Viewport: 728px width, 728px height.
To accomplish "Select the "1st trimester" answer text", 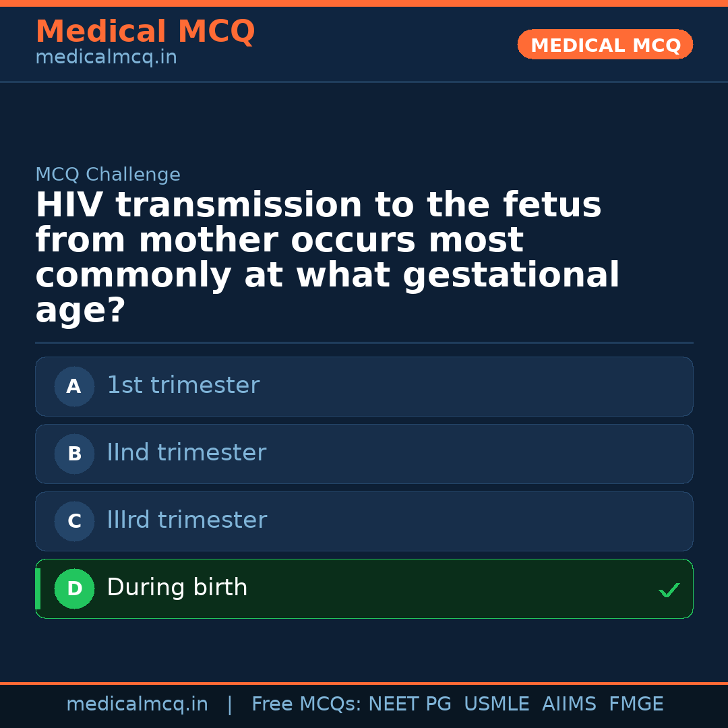I will click(183, 386).
